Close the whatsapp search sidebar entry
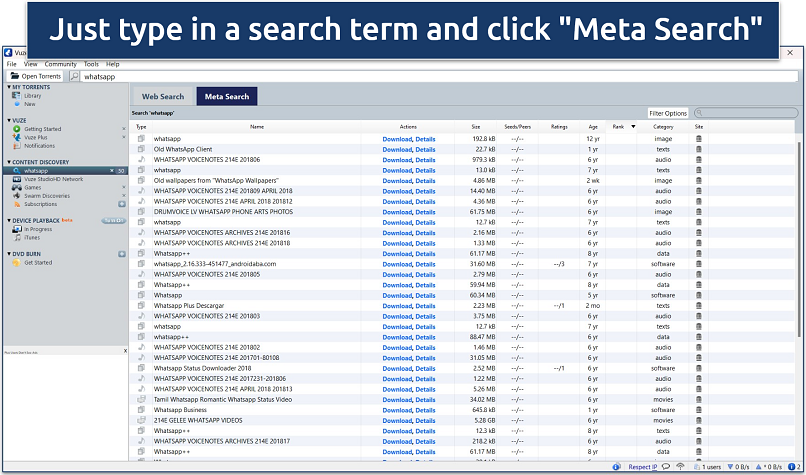806x475 pixels. click(x=112, y=171)
